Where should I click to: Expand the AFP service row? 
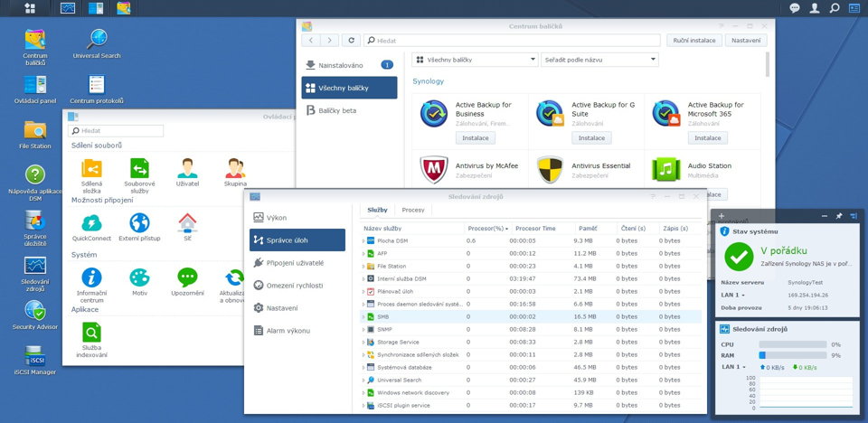[x=363, y=254]
